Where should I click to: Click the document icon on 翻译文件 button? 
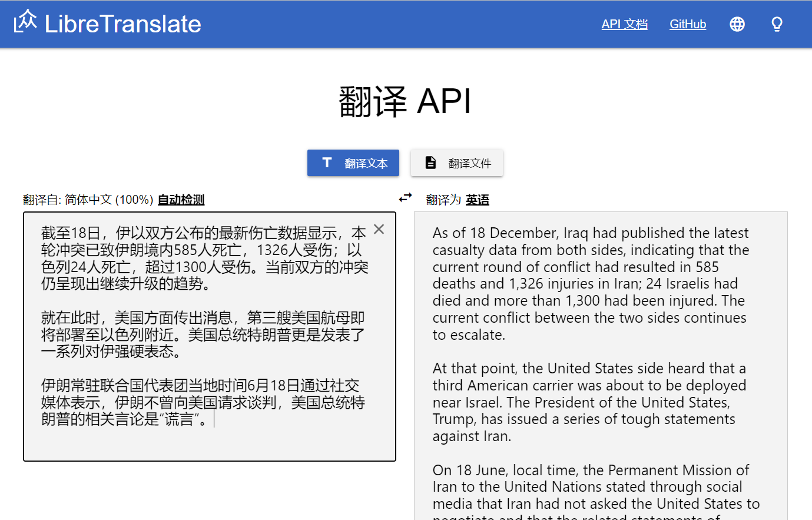(x=430, y=163)
